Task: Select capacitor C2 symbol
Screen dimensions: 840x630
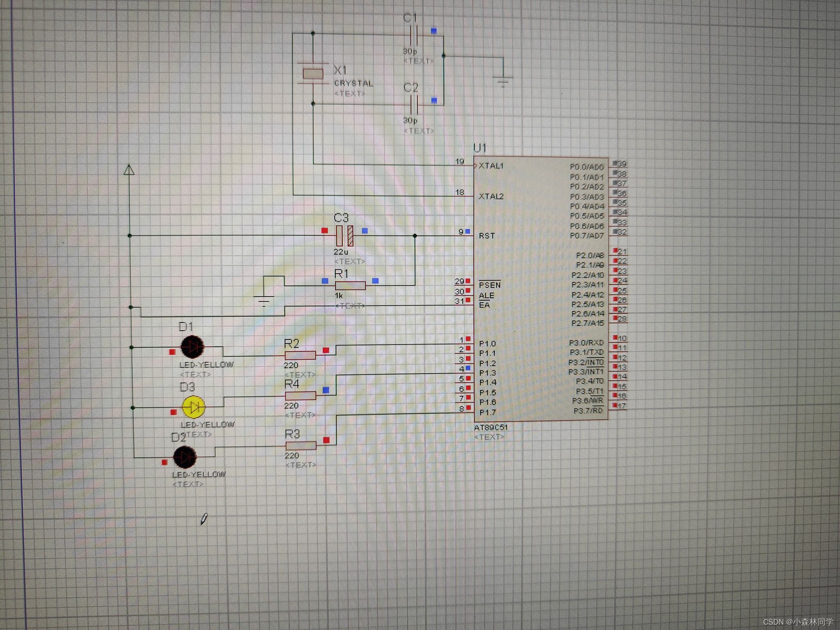Action: point(414,105)
